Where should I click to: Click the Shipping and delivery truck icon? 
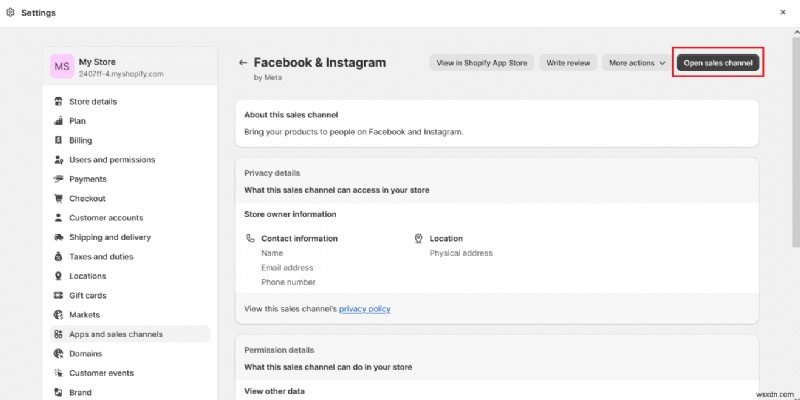(x=58, y=237)
